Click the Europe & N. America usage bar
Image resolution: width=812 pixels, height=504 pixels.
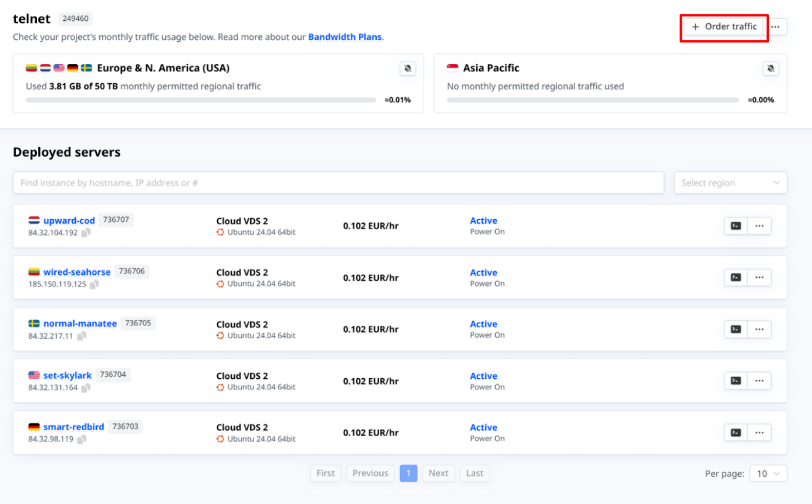click(x=201, y=100)
